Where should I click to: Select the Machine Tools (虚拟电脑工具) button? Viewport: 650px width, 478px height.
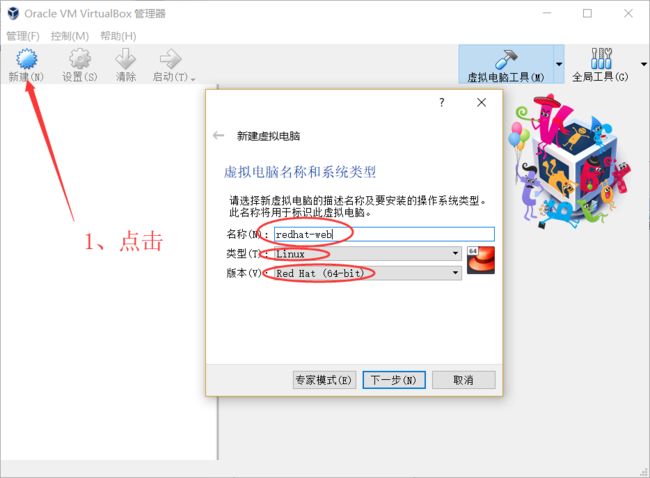(506, 65)
